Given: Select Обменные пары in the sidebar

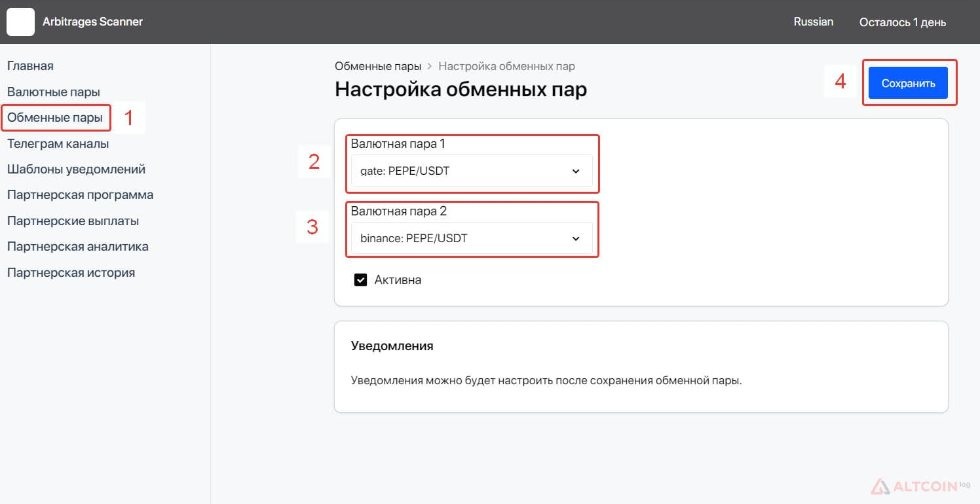Looking at the screenshot, I should pos(55,118).
